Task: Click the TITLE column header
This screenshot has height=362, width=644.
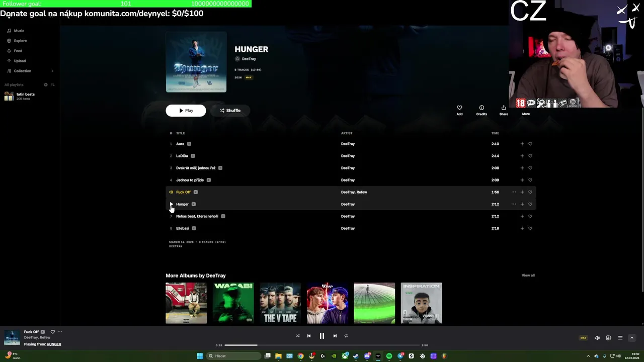Action: [x=181, y=133]
